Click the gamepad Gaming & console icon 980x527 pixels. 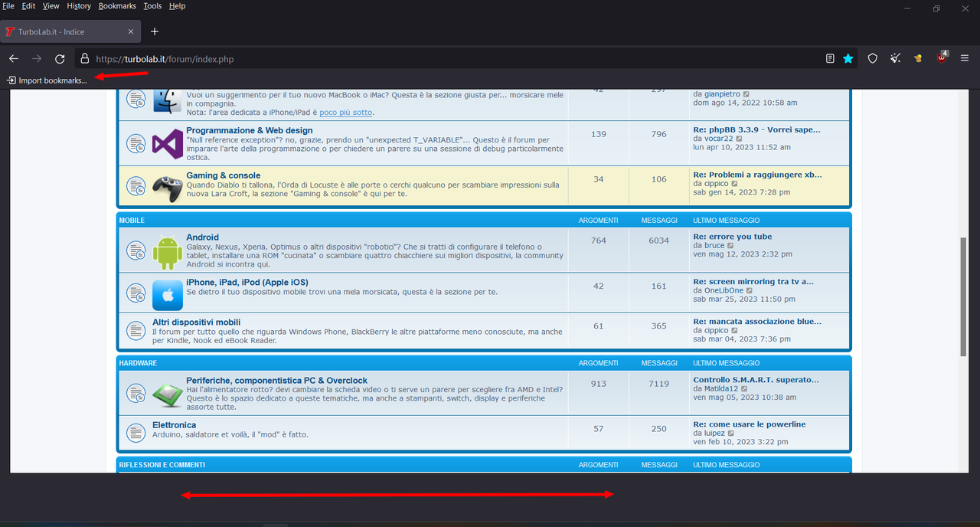167,188
